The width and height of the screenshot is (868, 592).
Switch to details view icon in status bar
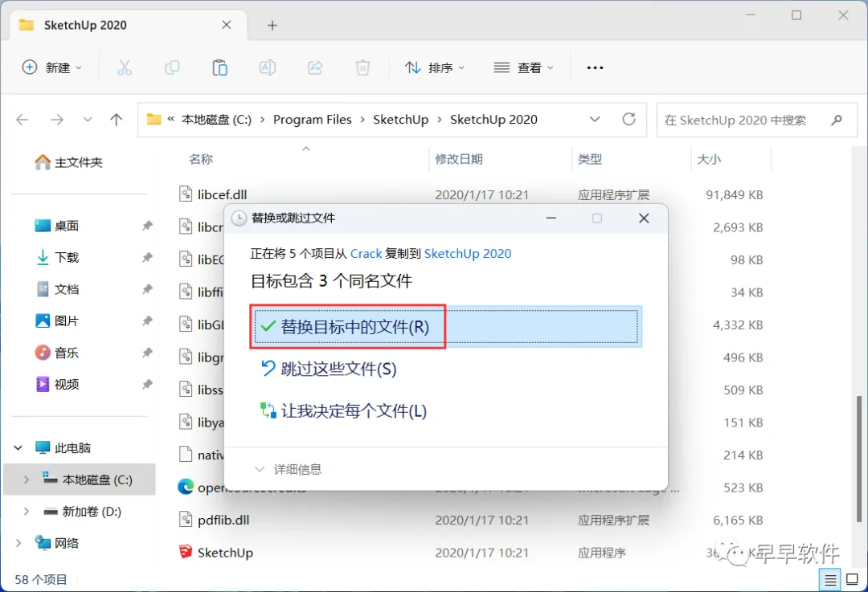(829, 579)
